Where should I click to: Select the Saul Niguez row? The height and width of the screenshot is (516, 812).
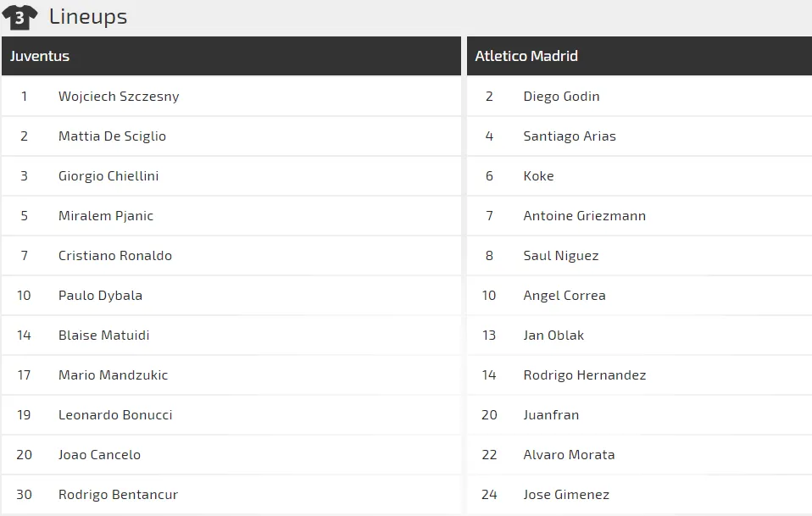[x=561, y=256]
